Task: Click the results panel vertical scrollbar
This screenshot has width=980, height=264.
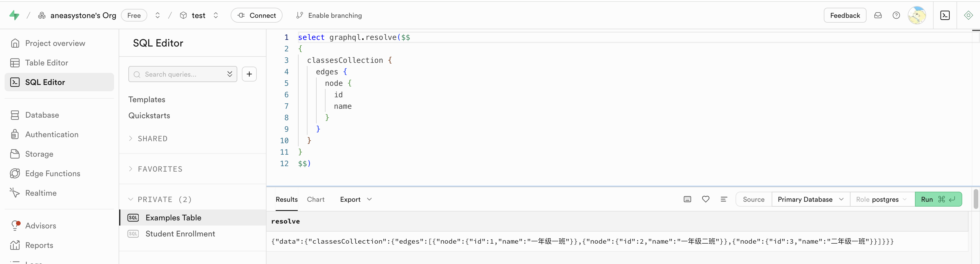Action: (x=976, y=199)
